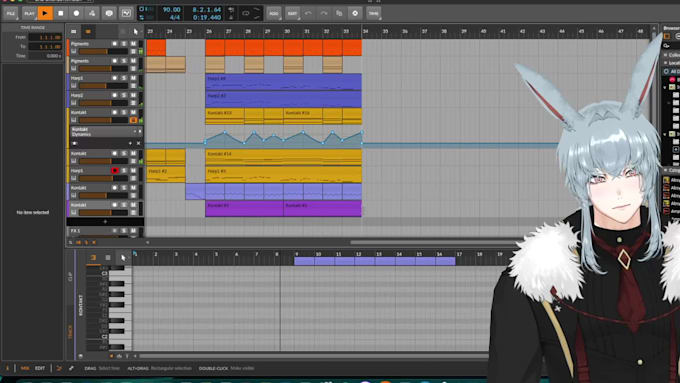Select pointer tool in piano roll header
This screenshot has width=680, height=383.
pos(123,258)
